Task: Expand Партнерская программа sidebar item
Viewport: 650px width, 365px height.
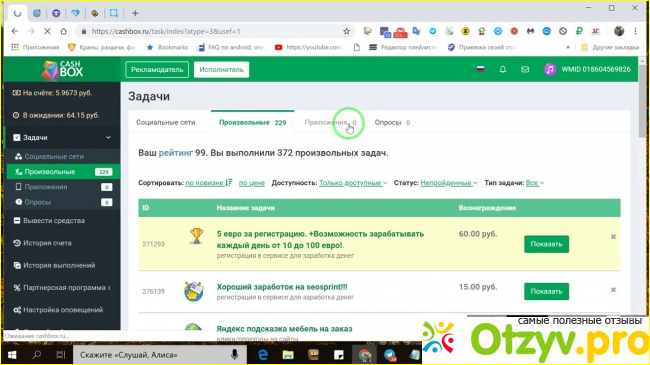Action: coord(63,287)
